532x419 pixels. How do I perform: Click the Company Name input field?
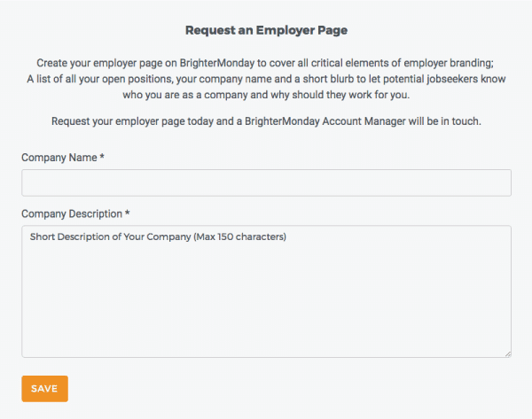coord(266,182)
